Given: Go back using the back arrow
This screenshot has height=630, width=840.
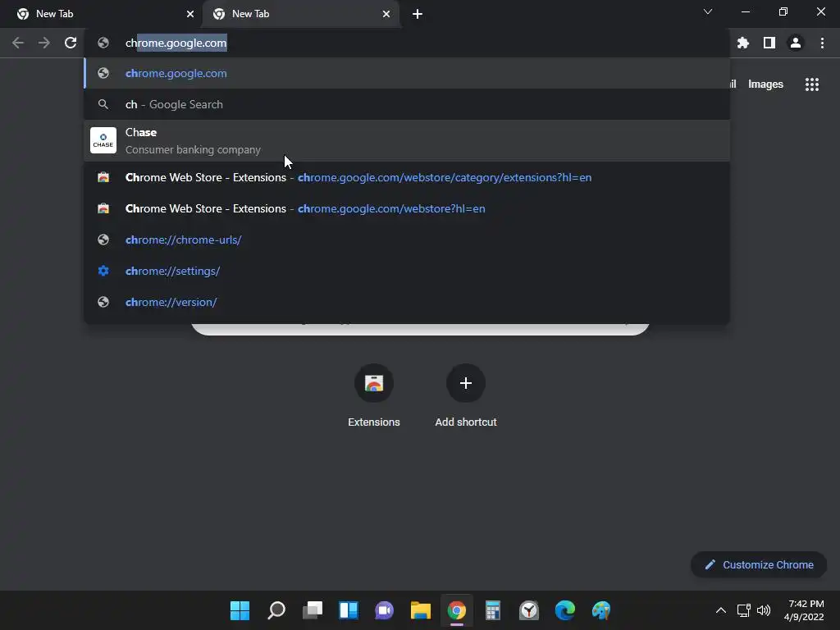Looking at the screenshot, I should [x=18, y=43].
